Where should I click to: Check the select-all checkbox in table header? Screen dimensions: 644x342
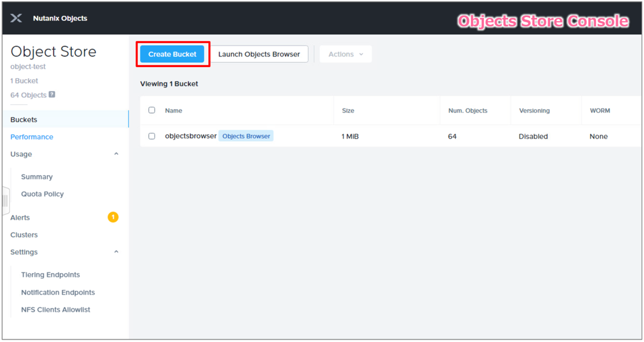click(152, 110)
